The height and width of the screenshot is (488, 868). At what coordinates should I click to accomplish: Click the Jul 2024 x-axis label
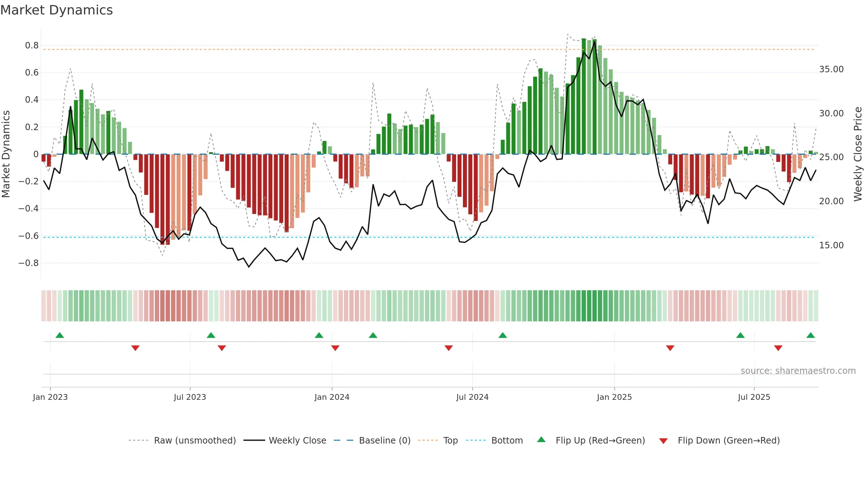coord(472,397)
